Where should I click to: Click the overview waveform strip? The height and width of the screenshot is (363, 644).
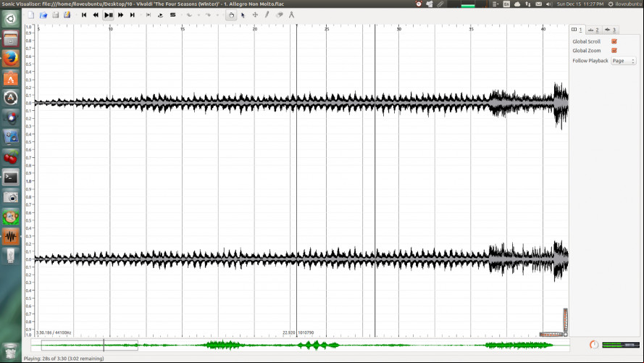(x=300, y=346)
